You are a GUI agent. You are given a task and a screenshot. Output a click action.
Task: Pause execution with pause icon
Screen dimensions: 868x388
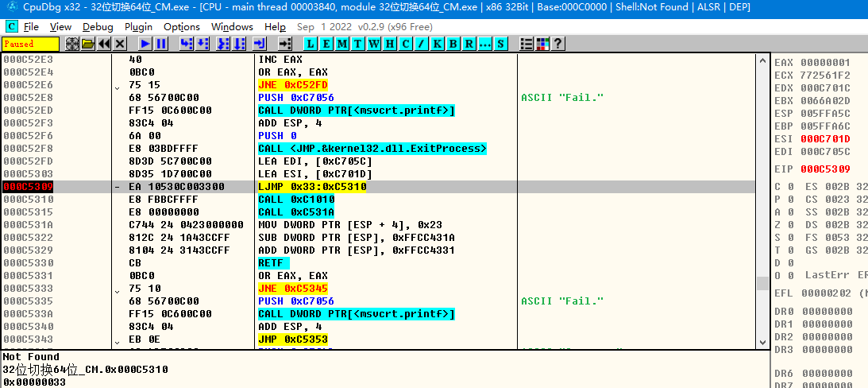[x=162, y=45]
